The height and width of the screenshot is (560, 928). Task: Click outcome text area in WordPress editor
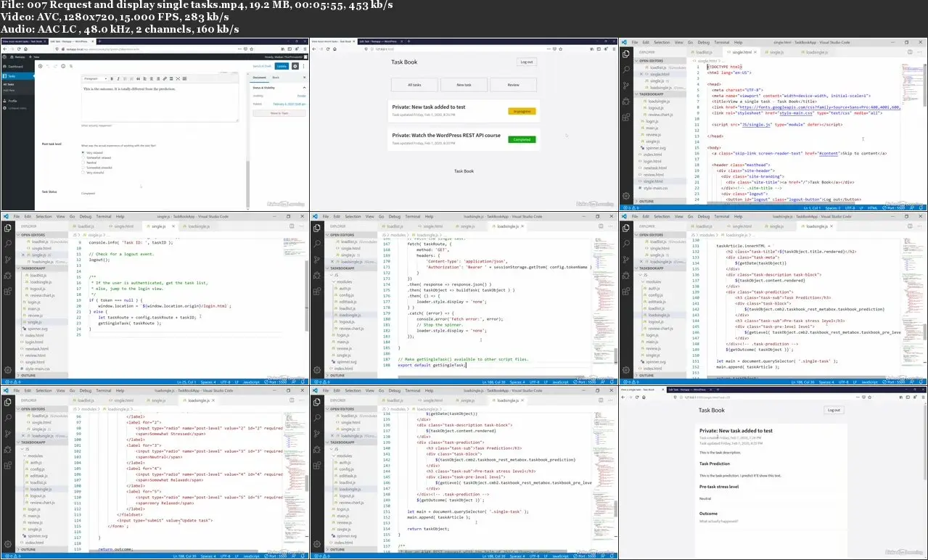[160, 102]
